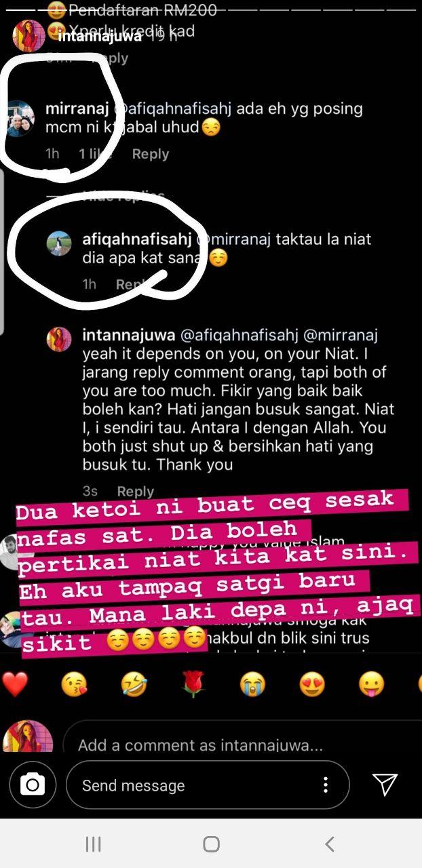422x868 pixels.
Task: Tap the Add a comment as intannajuwa field
Action: [242, 745]
